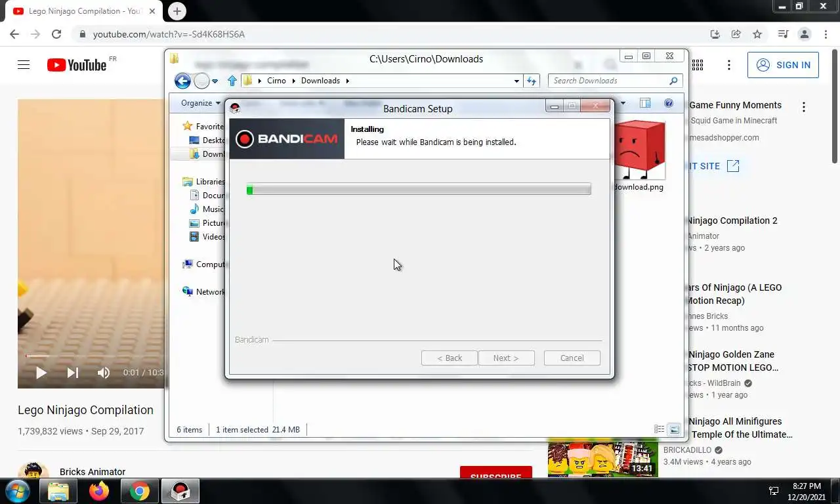This screenshot has width=840, height=504.
Task: Click Chrome install/download icon in address bar
Action: [715, 34]
